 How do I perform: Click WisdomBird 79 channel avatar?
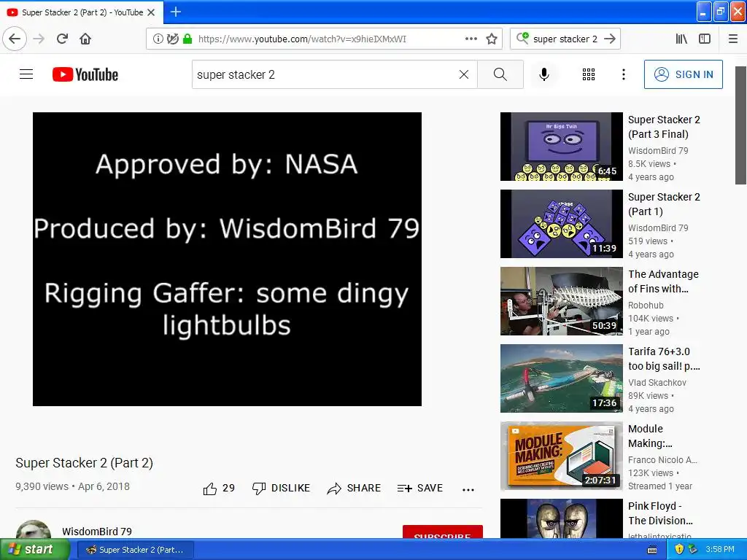pyautogui.click(x=34, y=529)
